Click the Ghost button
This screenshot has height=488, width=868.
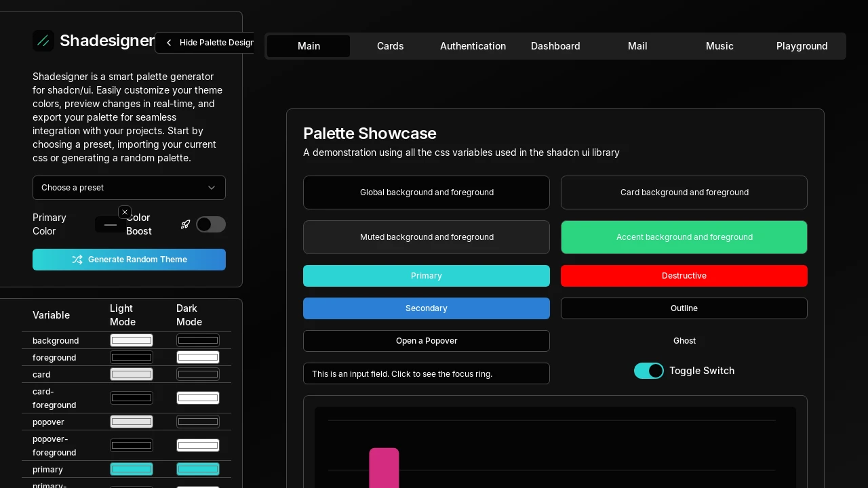[x=684, y=341]
